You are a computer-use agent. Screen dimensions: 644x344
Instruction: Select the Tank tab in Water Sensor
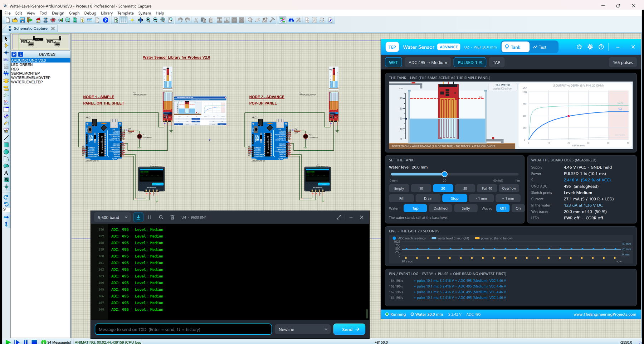point(515,47)
